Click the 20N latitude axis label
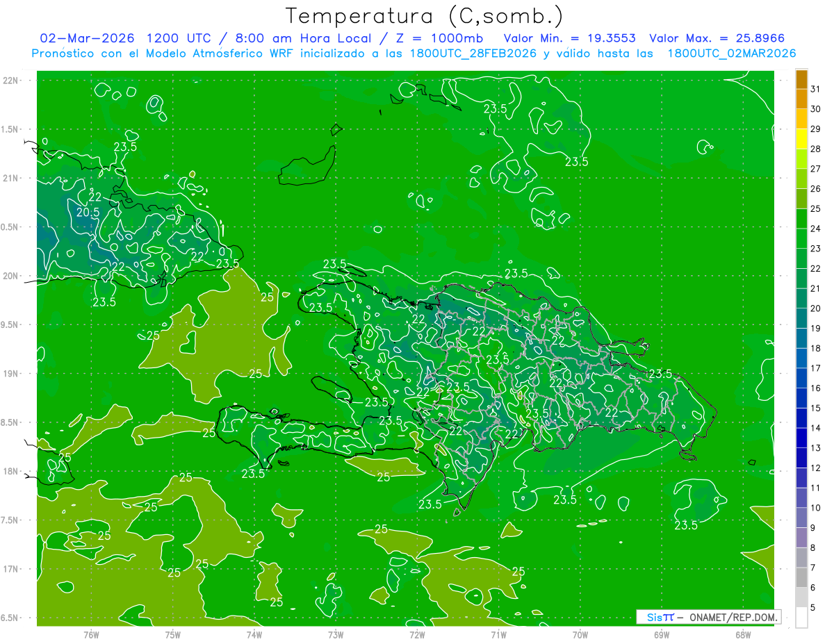 point(11,276)
